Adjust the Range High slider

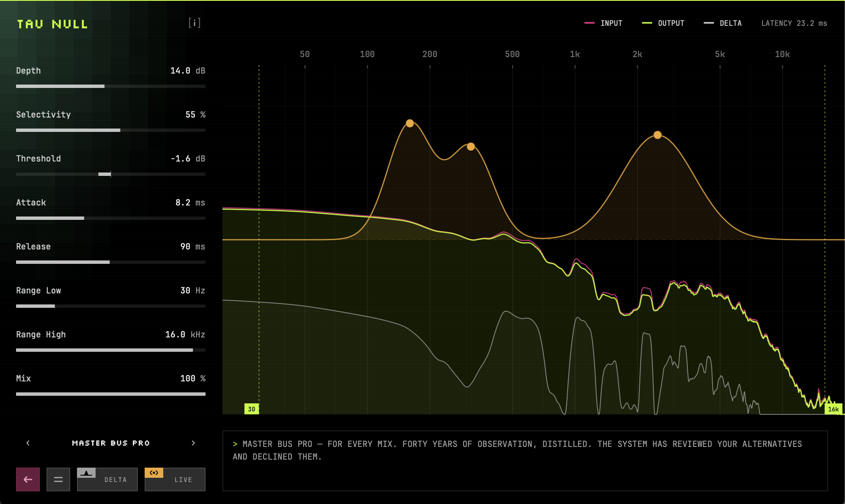[x=111, y=350]
